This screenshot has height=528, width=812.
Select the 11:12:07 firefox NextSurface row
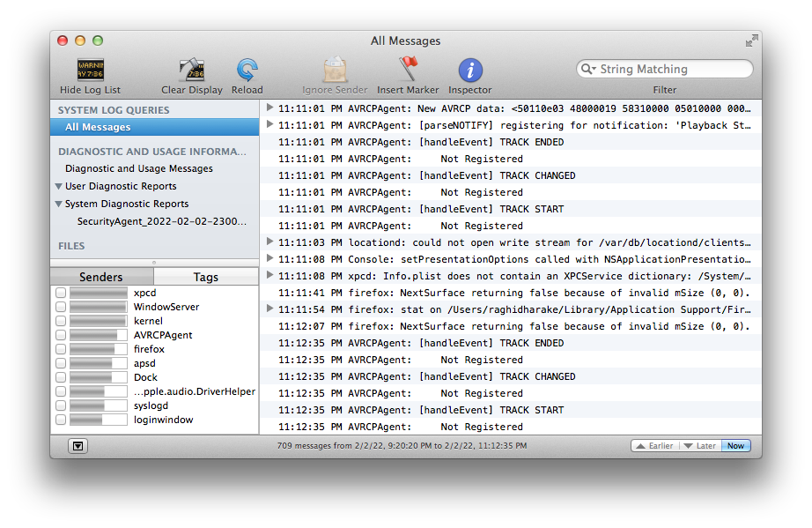(511, 326)
